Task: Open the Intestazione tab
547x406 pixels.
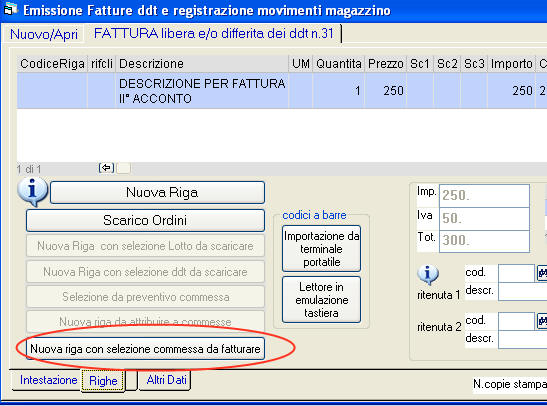Action: (x=48, y=380)
